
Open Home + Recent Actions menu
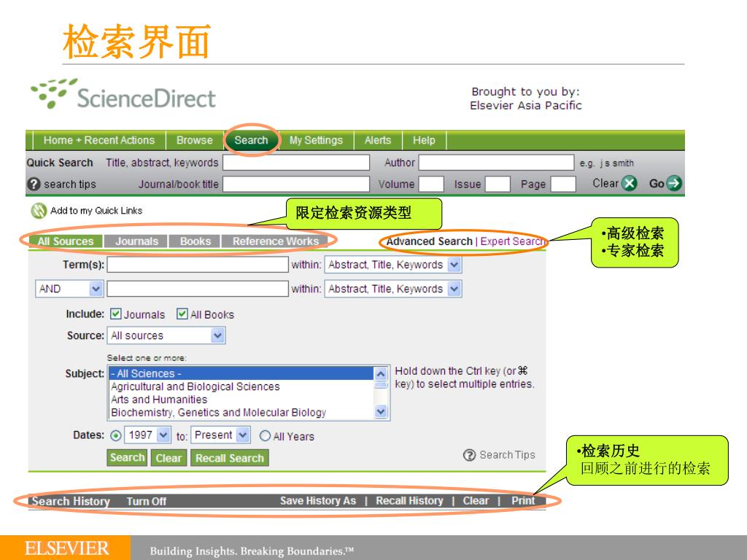tap(99, 141)
